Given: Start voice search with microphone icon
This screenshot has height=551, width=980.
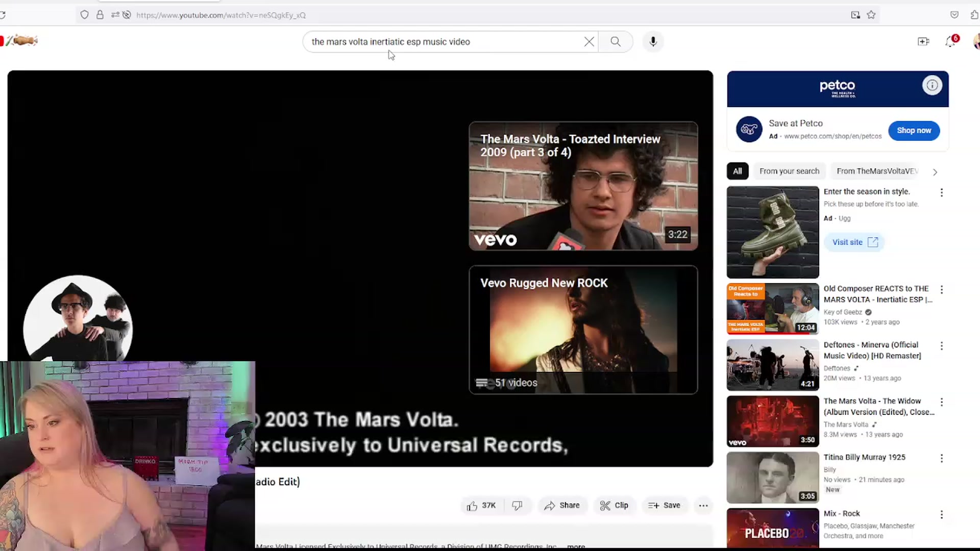Looking at the screenshot, I should (x=653, y=42).
